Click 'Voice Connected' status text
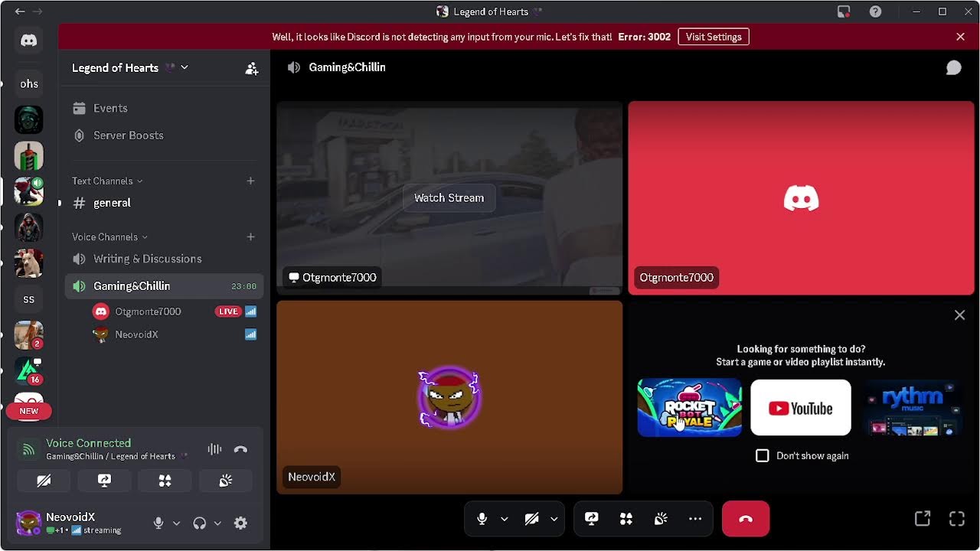This screenshot has height=551, width=980. point(88,443)
